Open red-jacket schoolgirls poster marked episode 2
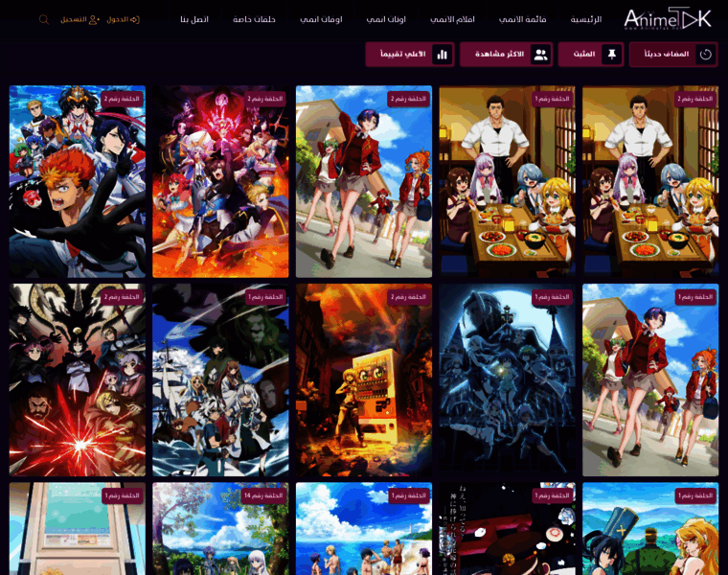This screenshot has height=575, width=728. pyautogui.click(x=364, y=181)
